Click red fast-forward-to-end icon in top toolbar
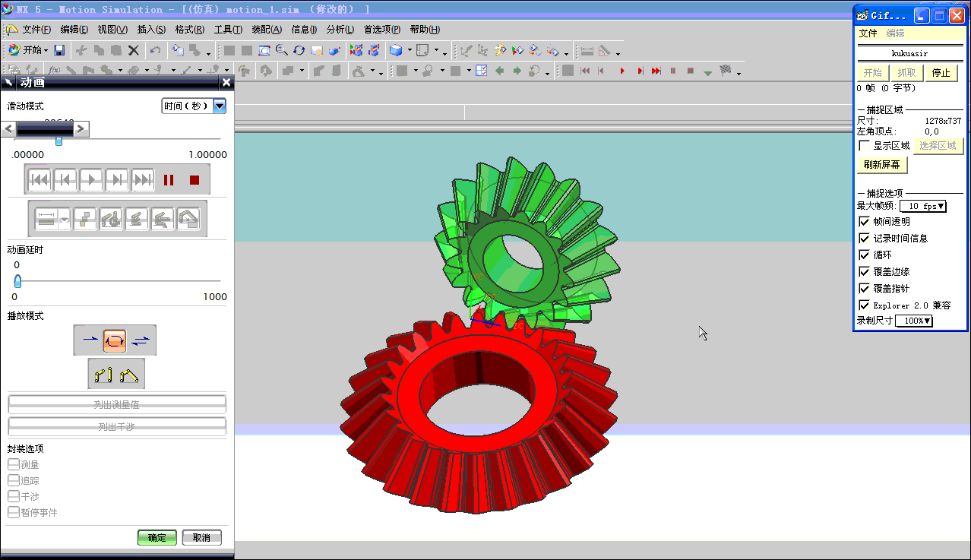The image size is (971, 560). [x=656, y=71]
